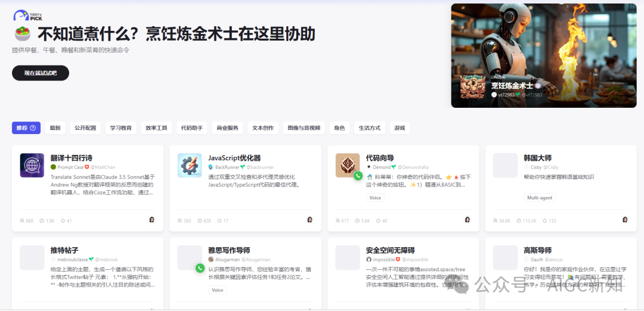Click the Today's Pick logo icon
Screen dimensions: 644x311
point(27,15)
